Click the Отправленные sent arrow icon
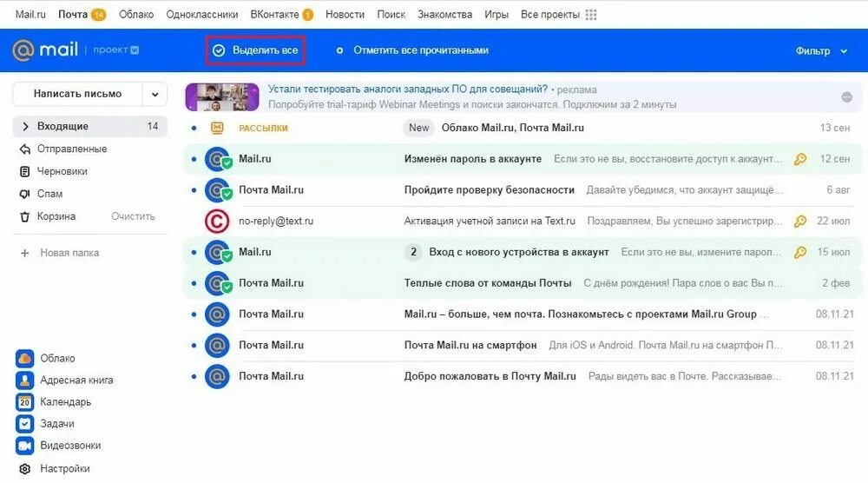Image resolution: width=868 pixels, height=483 pixels. pos(24,149)
